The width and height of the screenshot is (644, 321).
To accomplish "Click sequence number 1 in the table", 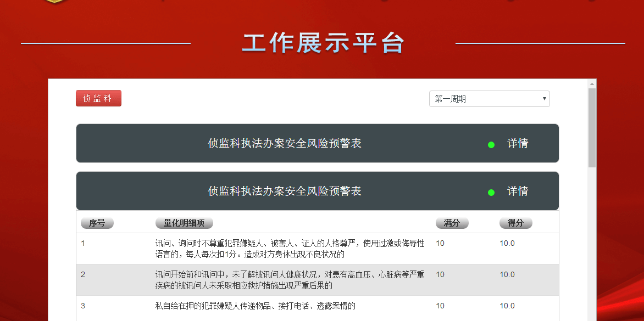I will pyautogui.click(x=82, y=244).
